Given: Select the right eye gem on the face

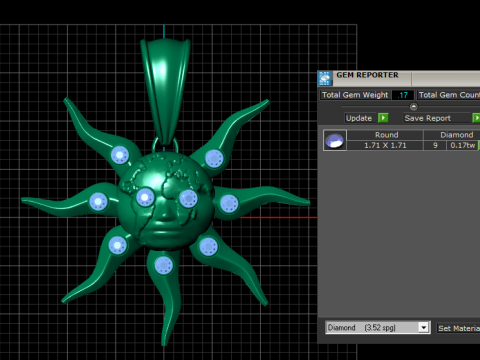Looking at the screenshot, I should click(188, 199).
